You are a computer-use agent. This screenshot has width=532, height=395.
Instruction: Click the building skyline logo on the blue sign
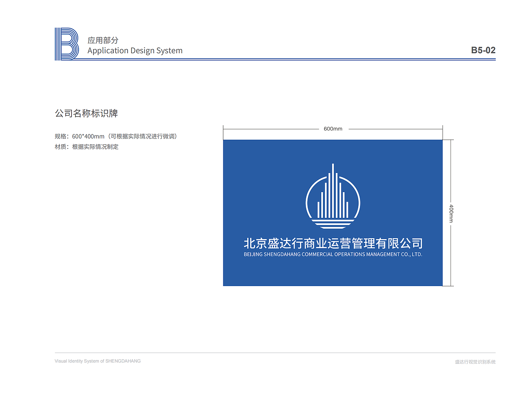click(x=333, y=196)
